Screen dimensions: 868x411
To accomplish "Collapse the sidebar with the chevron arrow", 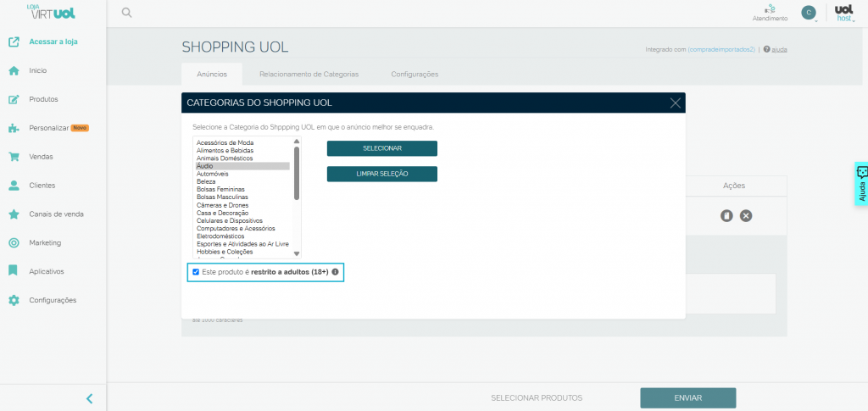I will coord(90,398).
